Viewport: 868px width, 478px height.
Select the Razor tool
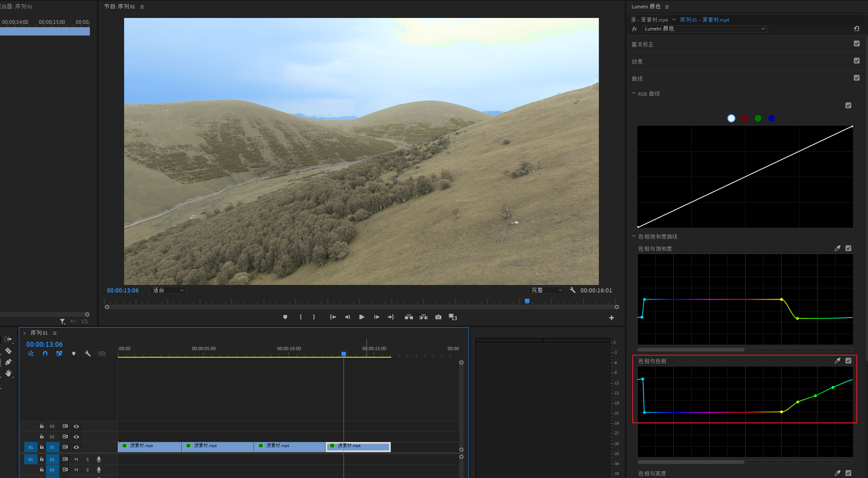click(8, 351)
